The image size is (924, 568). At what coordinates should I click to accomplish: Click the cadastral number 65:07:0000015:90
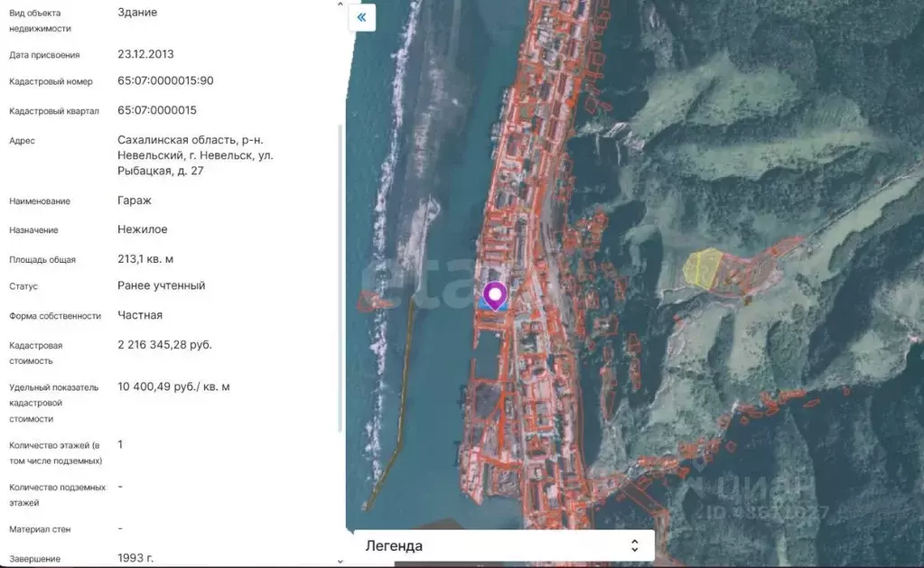pyautogui.click(x=165, y=80)
